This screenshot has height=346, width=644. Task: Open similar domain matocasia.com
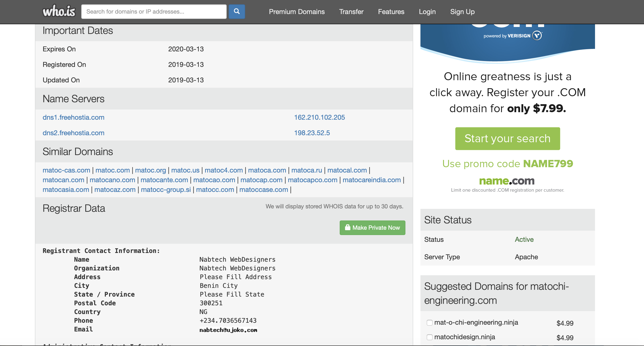pos(66,190)
